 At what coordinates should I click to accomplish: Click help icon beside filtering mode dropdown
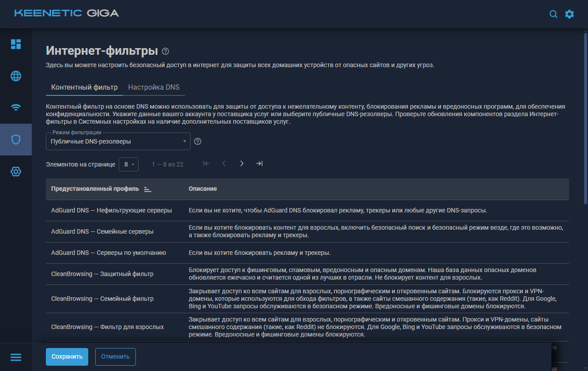click(198, 141)
